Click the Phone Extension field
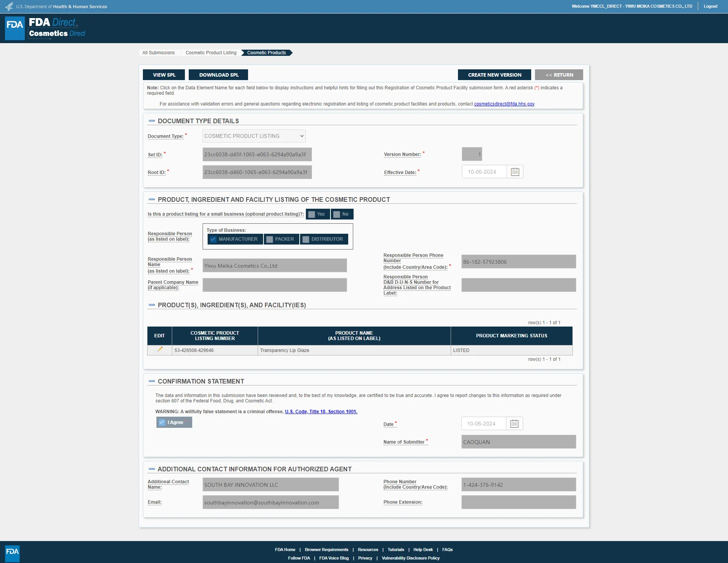Image resolution: width=728 pixels, height=563 pixels. [519, 502]
